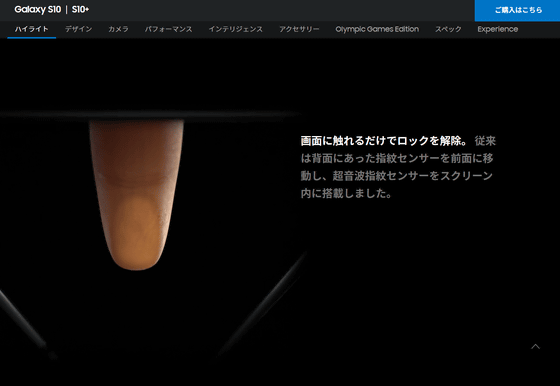Open the ハイライト tab
The width and height of the screenshot is (560, 386).
(x=31, y=29)
